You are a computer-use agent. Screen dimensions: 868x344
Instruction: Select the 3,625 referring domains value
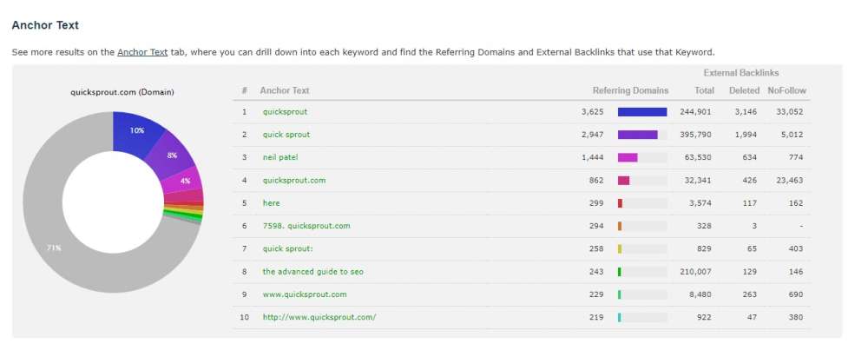[592, 112]
